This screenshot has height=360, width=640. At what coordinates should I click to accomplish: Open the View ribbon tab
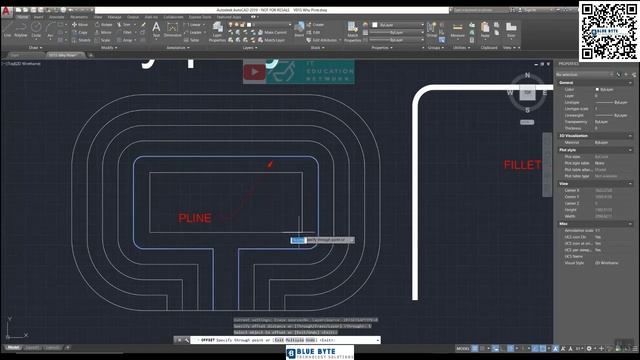pos(98,17)
